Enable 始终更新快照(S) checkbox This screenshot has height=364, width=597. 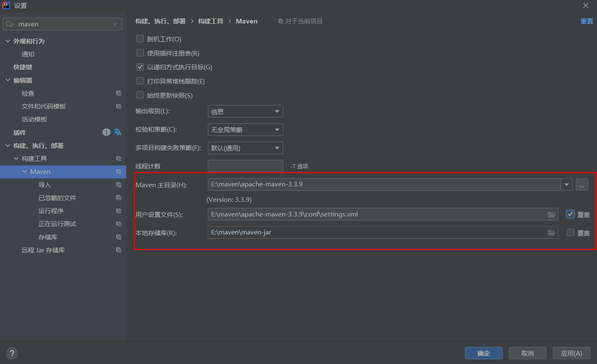[x=140, y=95]
